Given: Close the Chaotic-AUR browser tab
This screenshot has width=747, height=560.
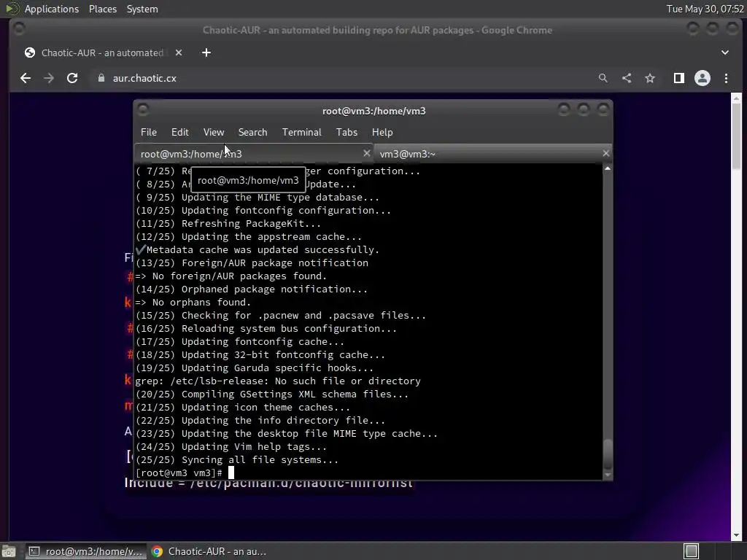Looking at the screenshot, I should (179, 52).
